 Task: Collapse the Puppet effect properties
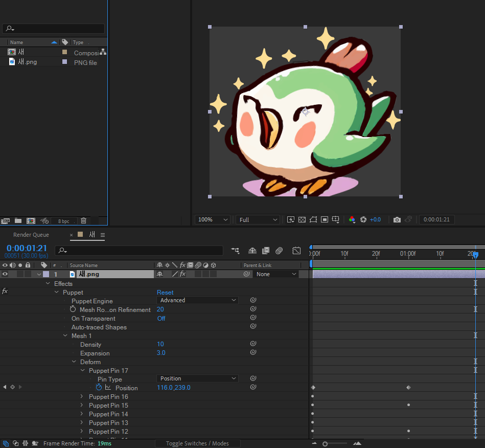coord(57,292)
